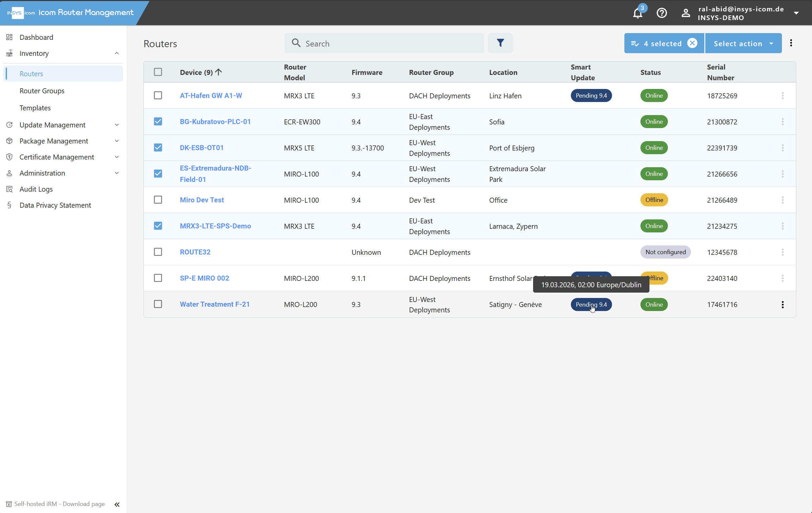Uncheck the MRX3-LTE-SPS-Demo checkbox
The image size is (812, 513).
tap(158, 226)
